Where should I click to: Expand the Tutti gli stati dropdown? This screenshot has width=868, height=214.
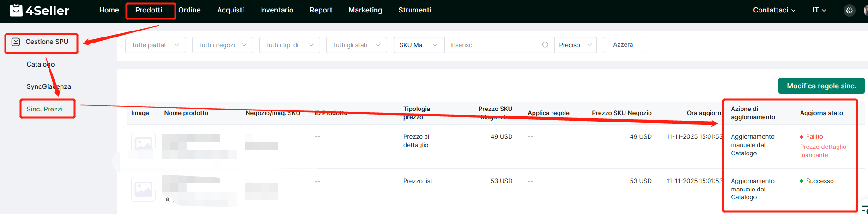coord(356,45)
